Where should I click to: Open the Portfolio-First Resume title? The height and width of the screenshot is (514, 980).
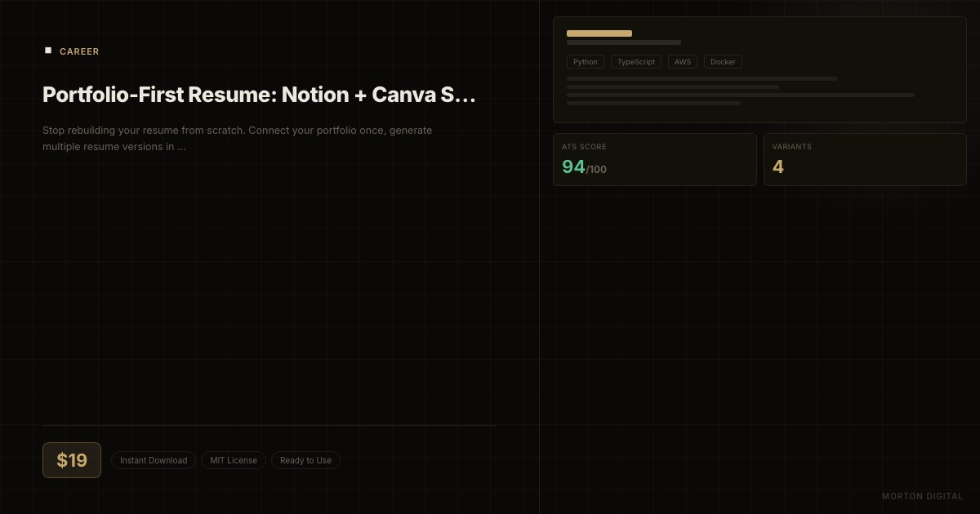coord(259,95)
